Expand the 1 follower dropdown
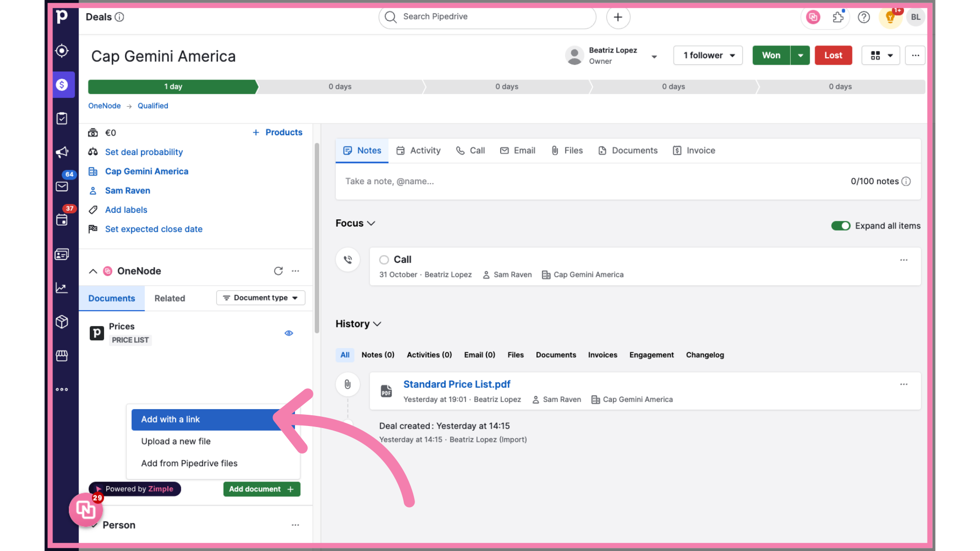Image resolution: width=980 pixels, height=551 pixels. (708, 55)
